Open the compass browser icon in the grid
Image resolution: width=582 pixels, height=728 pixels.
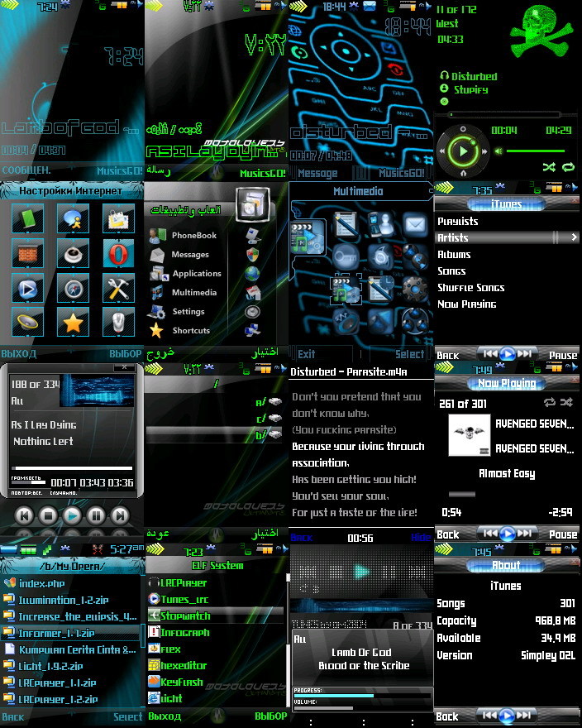pyautogui.click(x=73, y=289)
